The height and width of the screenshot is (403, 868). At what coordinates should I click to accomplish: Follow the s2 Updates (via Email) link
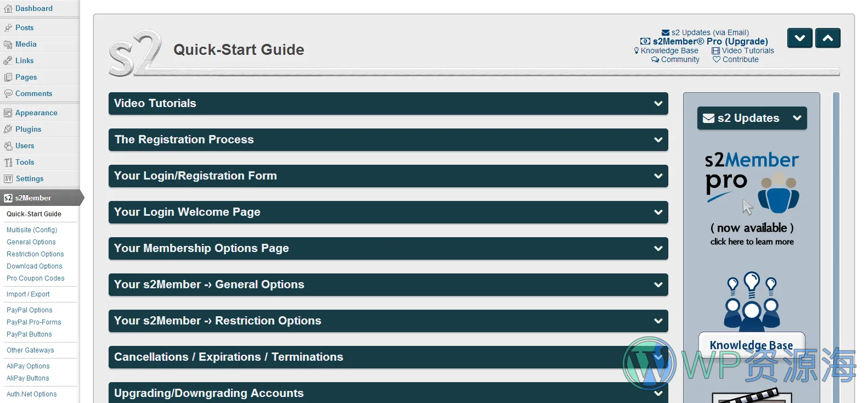(x=710, y=33)
